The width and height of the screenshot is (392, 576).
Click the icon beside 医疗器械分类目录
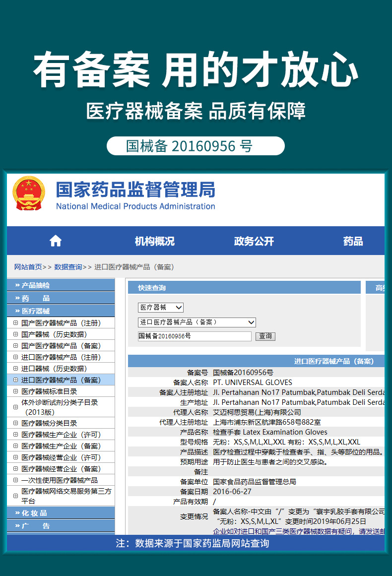tap(15, 423)
